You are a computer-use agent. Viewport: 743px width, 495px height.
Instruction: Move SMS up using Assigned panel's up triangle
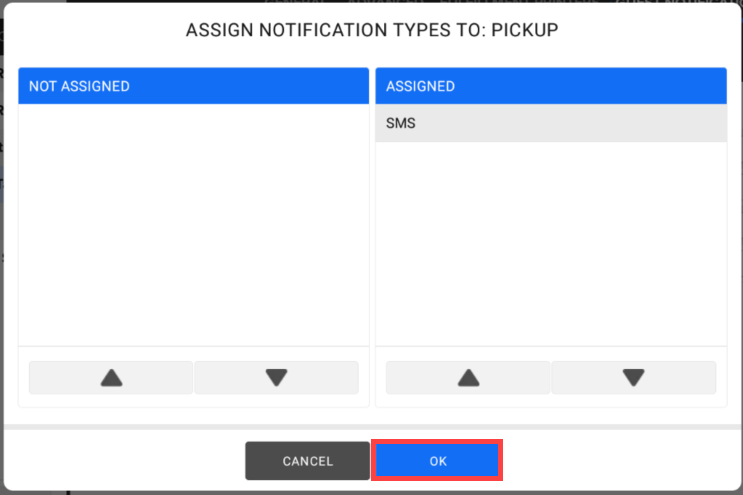coord(468,378)
